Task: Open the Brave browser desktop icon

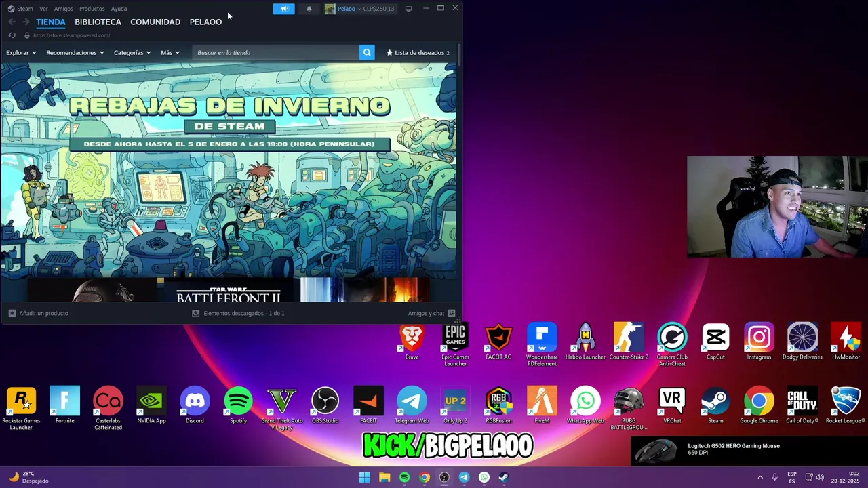Action: coord(412,342)
